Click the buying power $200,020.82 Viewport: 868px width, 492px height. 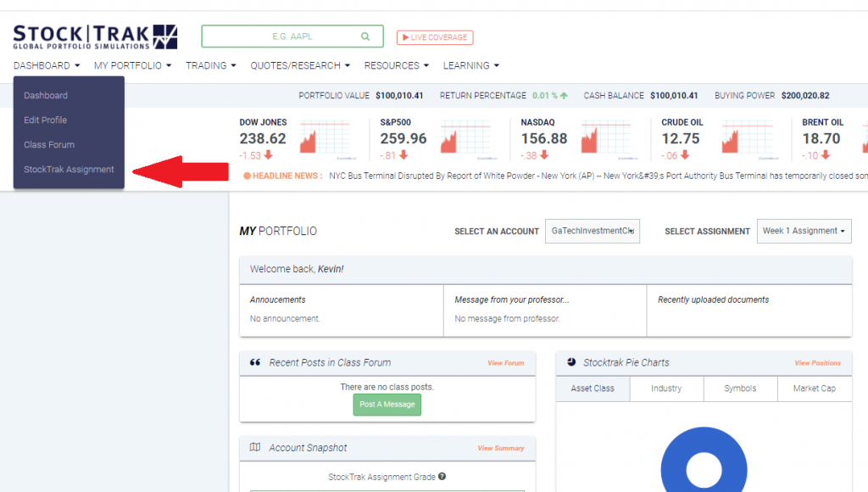coord(805,95)
